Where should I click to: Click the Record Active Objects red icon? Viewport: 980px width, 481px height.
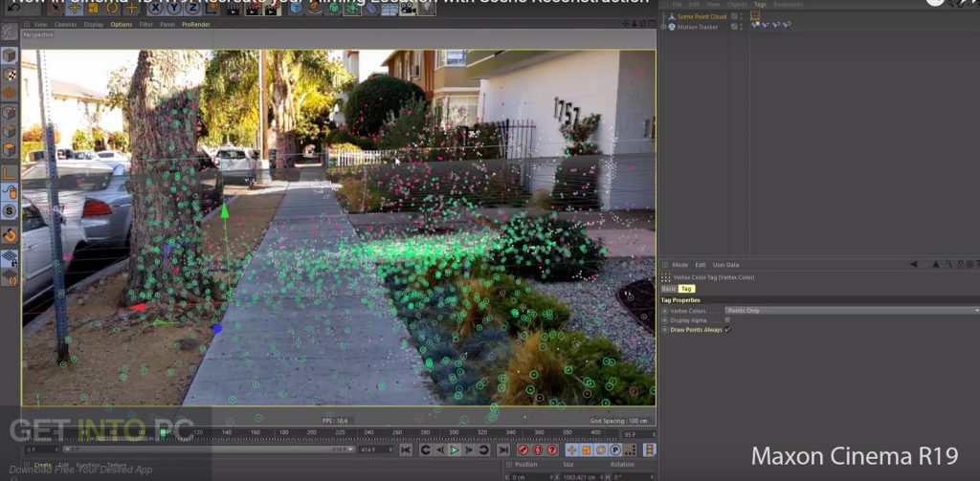click(x=523, y=449)
